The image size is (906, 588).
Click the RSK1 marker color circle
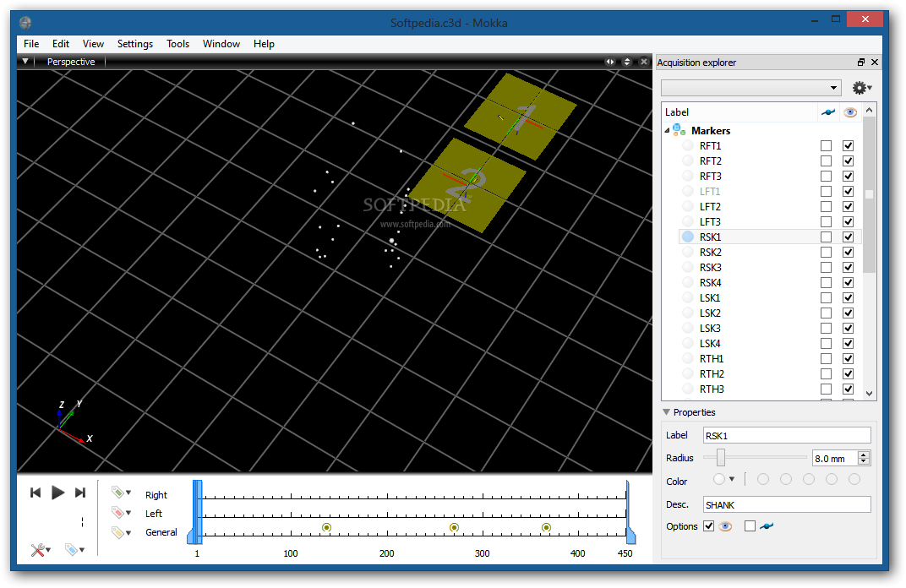click(x=688, y=237)
